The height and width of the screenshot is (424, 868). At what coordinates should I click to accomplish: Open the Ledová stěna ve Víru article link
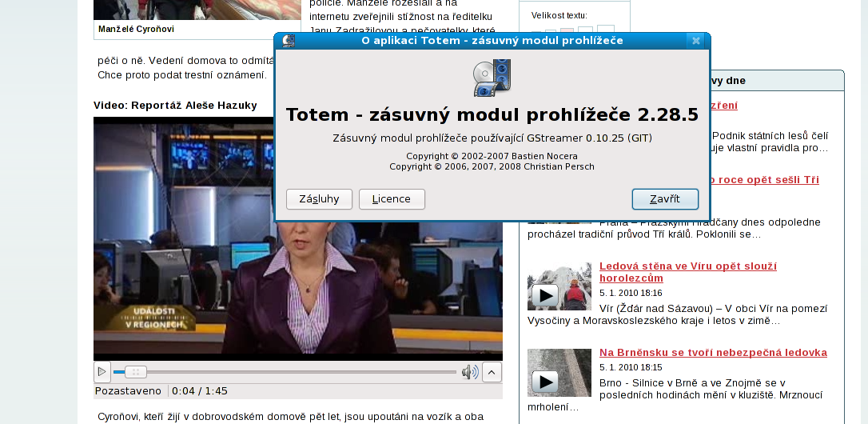pyautogui.click(x=687, y=271)
